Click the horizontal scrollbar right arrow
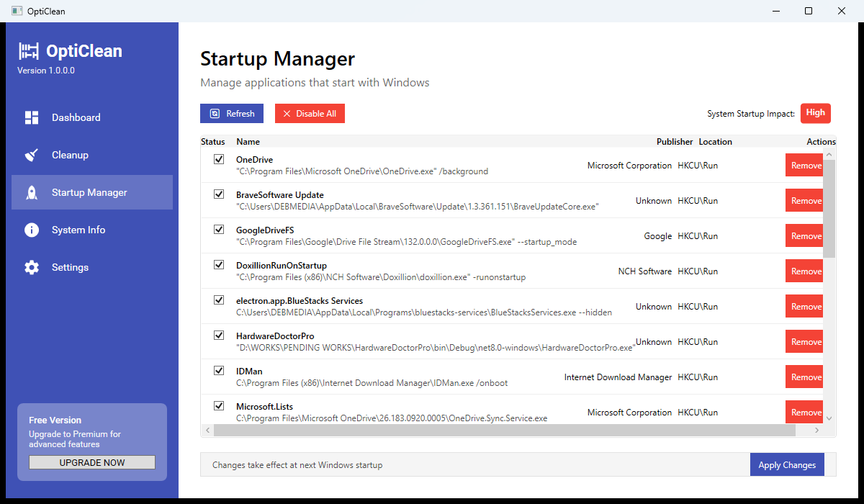Viewport: 864px width, 504px height. (817, 430)
